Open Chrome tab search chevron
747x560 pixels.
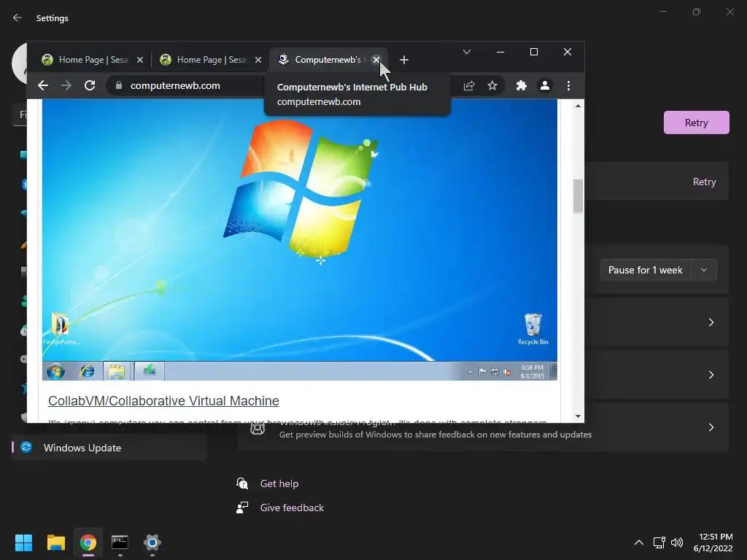(x=467, y=52)
